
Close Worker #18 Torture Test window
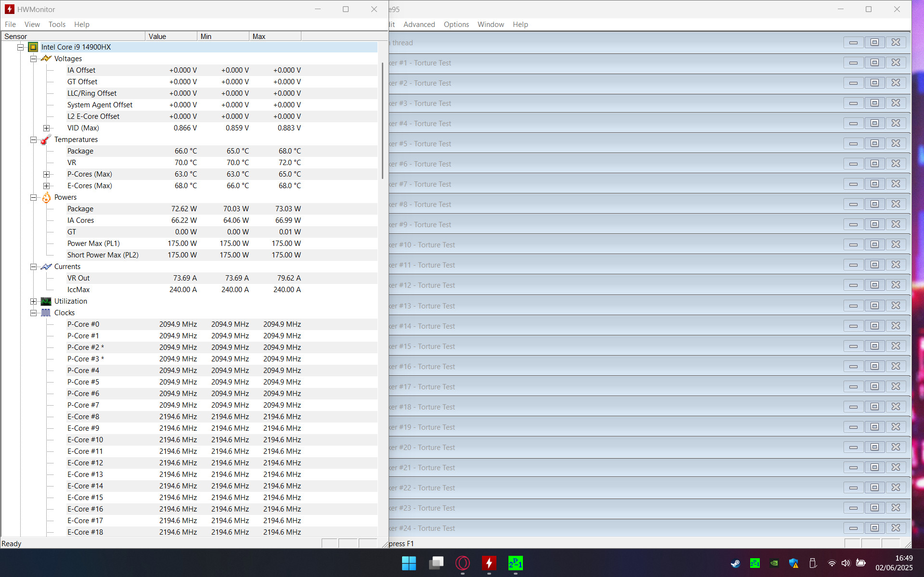(x=896, y=407)
